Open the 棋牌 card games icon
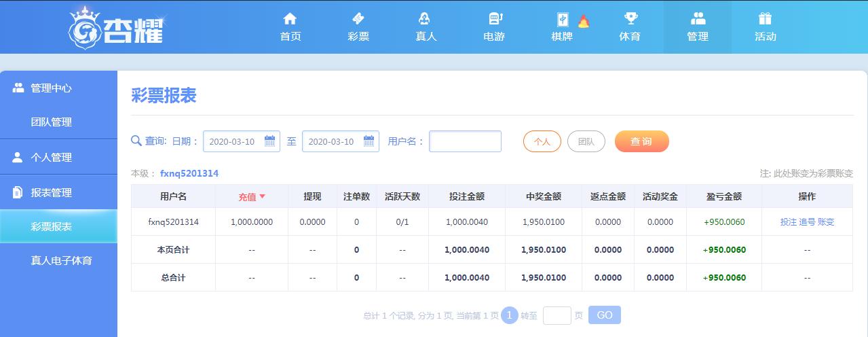The height and width of the screenshot is (337, 868). tap(563, 18)
